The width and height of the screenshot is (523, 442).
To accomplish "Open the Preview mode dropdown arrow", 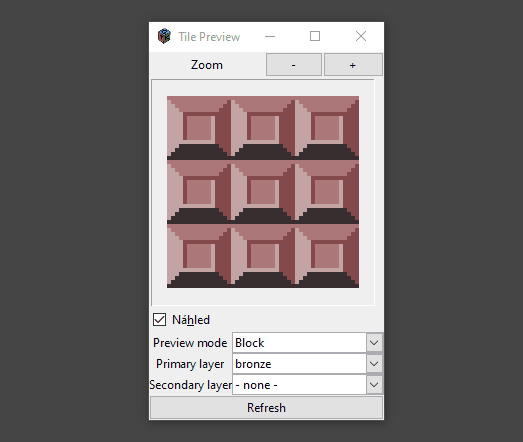I will click(x=374, y=343).
